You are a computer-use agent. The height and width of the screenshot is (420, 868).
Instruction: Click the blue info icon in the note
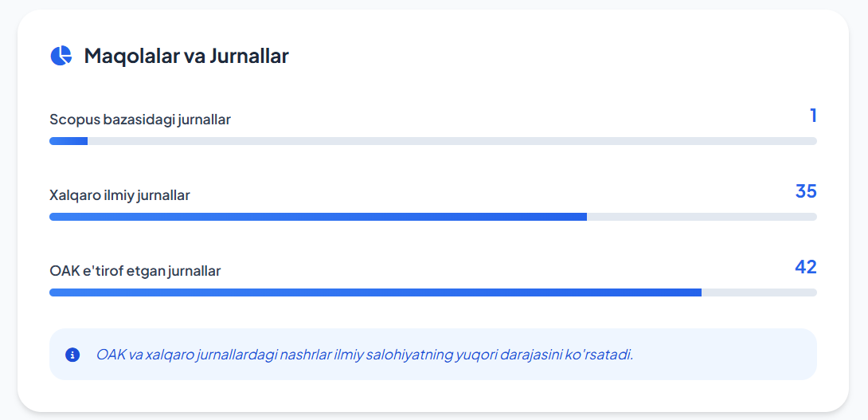click(x=72, y=355)
